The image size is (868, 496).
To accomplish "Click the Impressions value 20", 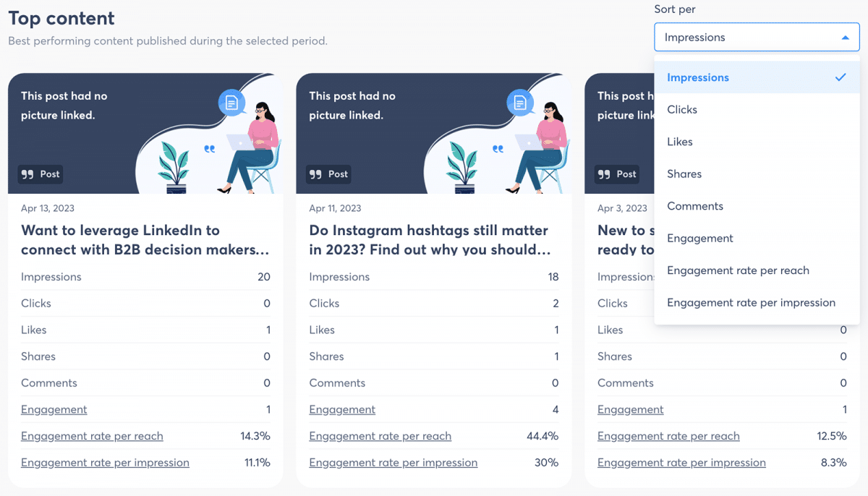I will (263, 277).
